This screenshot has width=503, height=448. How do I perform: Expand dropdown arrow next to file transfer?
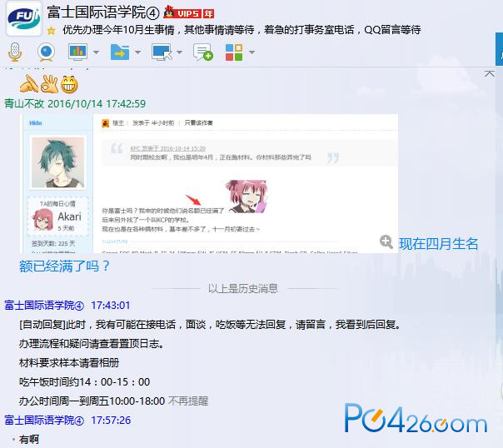pyautogui.click(x=137, y=52)
